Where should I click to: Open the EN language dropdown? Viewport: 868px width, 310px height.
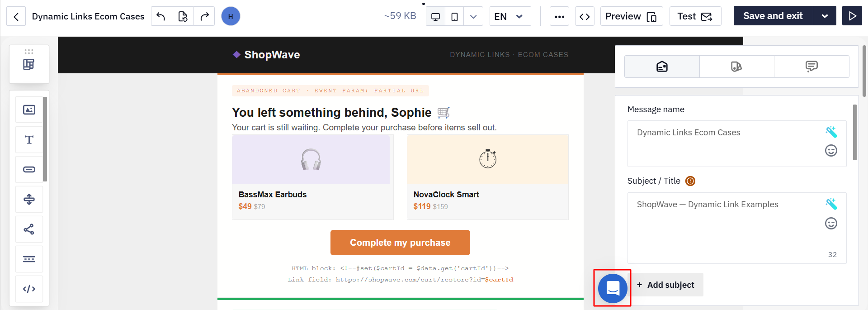click(510, 17)
